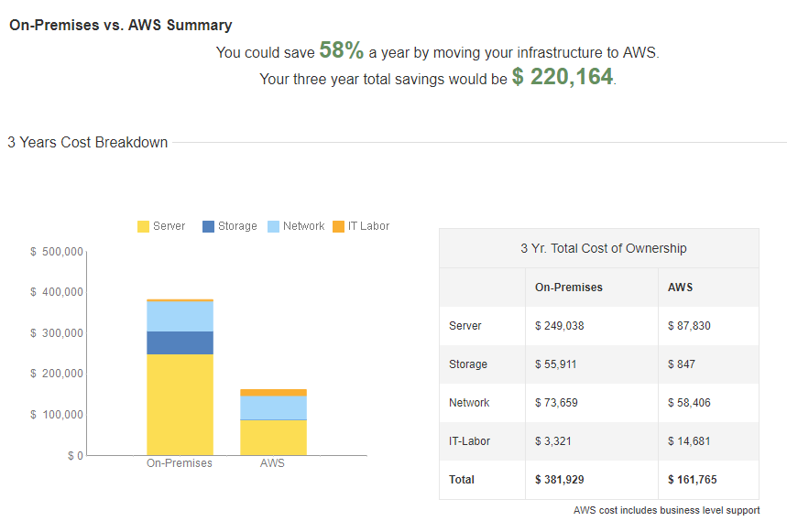The image size is (787, 532).
Task: Click the dark blue Storage segment of On-Premises bar
Action: click(x=180, y=343)
